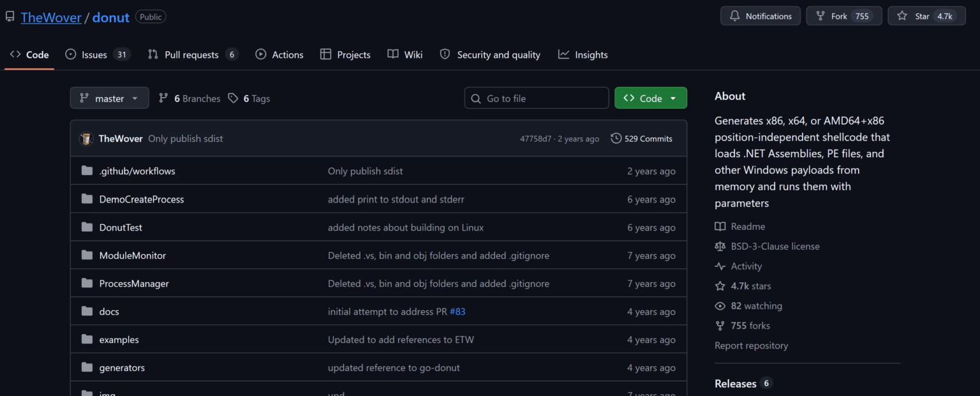Open the Wiki tab

(405, 55)
